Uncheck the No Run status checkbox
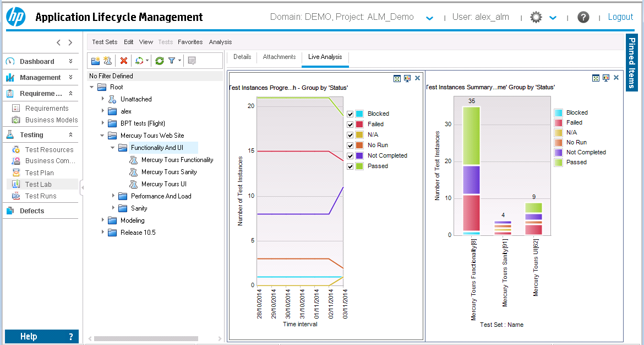Viewport: 644px width, 345px height. pos(350,145)
